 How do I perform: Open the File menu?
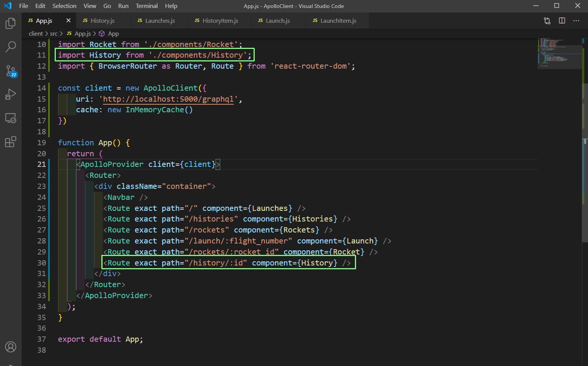24,6
